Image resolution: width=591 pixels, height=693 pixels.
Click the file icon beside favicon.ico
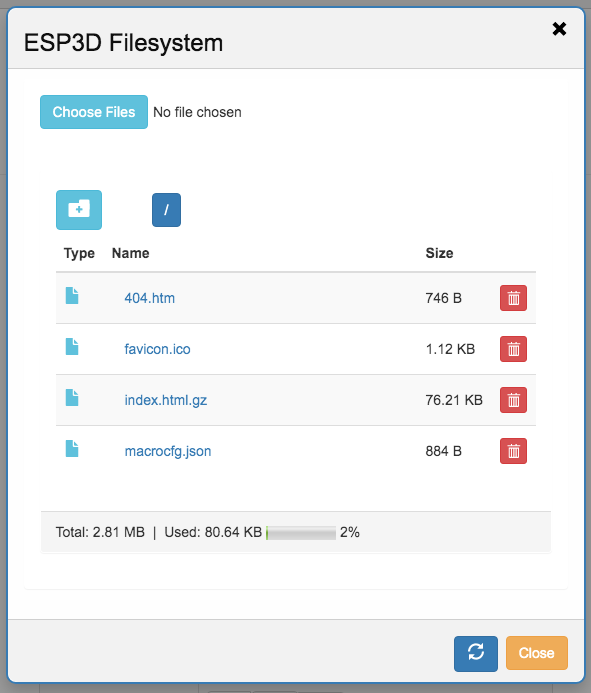click(72, 346)
